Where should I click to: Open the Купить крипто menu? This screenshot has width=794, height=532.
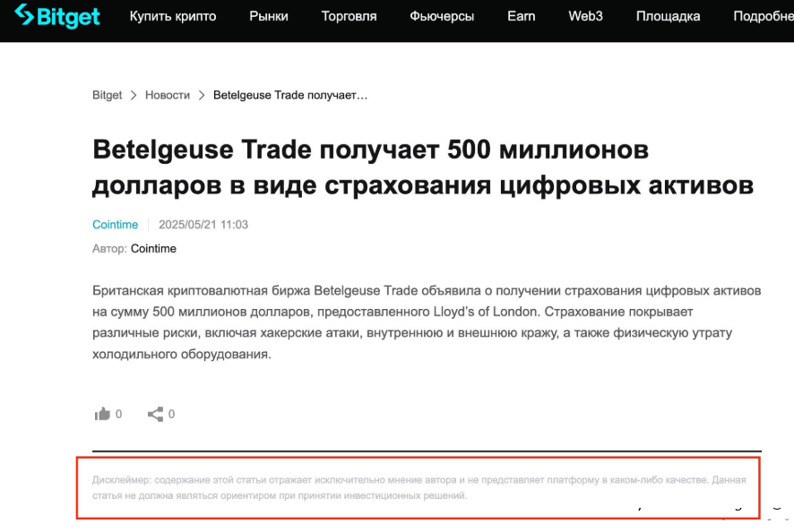click(173, 16)
